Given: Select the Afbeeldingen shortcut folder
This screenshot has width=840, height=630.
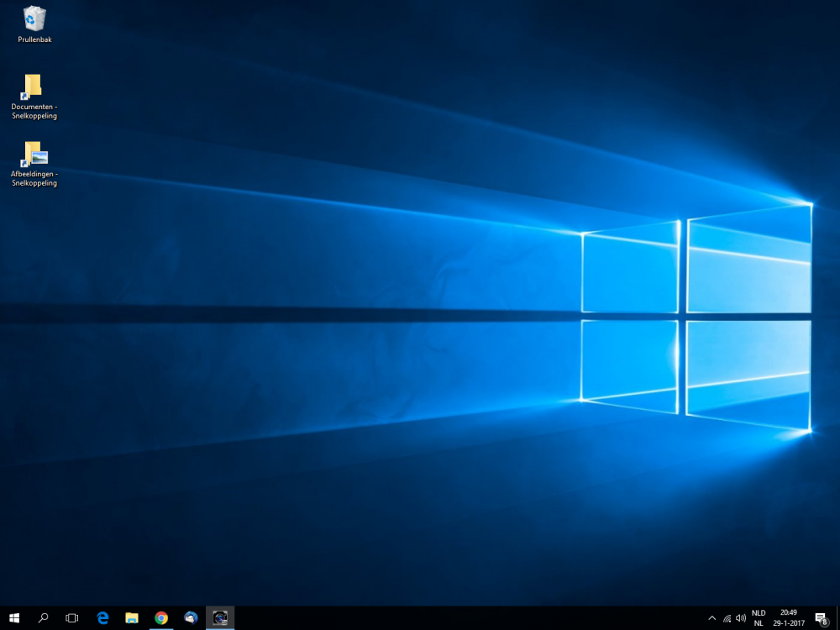Looking at the screenshot, I should pyautogui.click(x=34, y=155).
